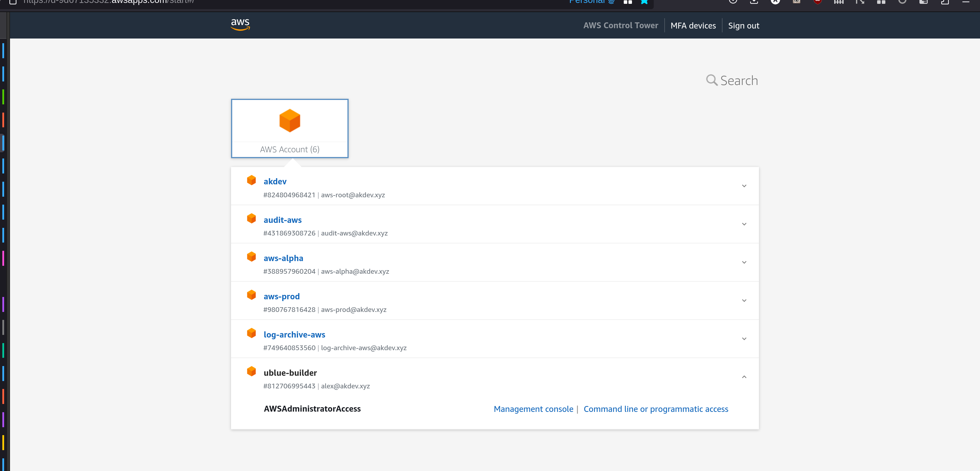Select email aws-root@akdev.xyz
The width and height of the screenshot is (980, 471).
[353, 195]
